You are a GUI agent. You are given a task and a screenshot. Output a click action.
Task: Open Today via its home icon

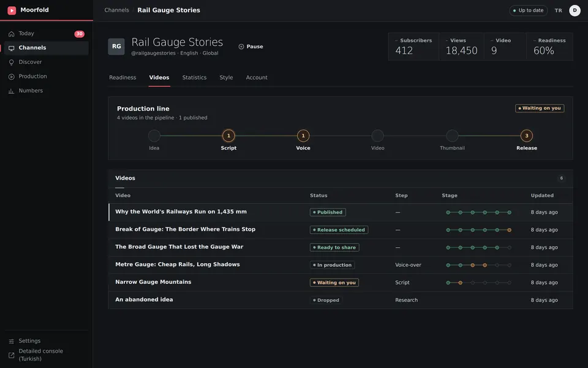[11, 34]
